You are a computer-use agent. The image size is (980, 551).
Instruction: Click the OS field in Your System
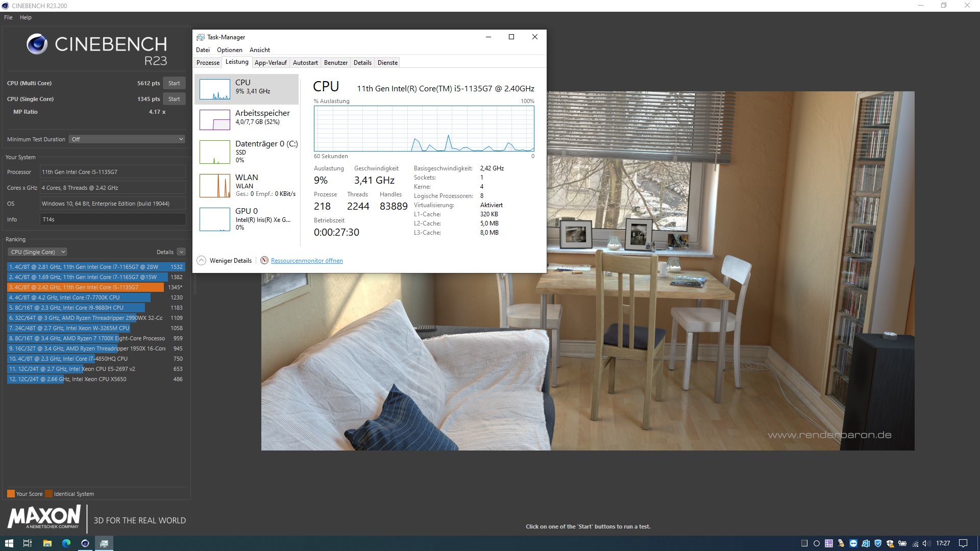[x=113, y=204]
